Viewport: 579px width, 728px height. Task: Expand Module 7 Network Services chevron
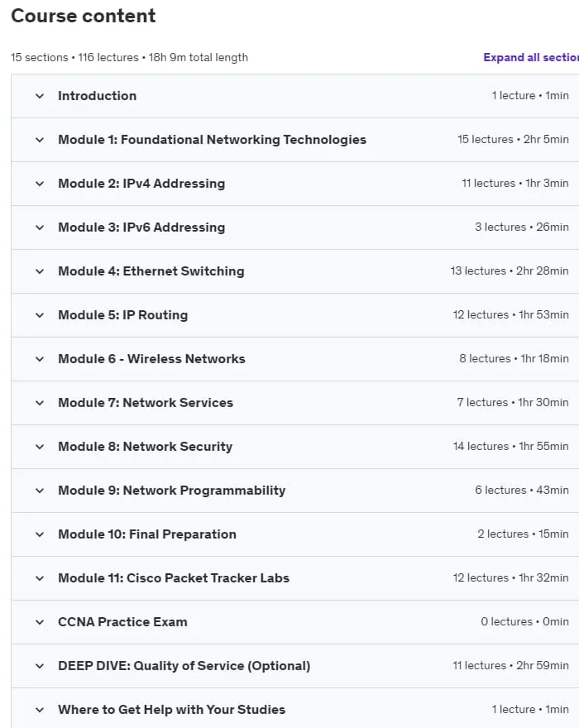[40, 403]
